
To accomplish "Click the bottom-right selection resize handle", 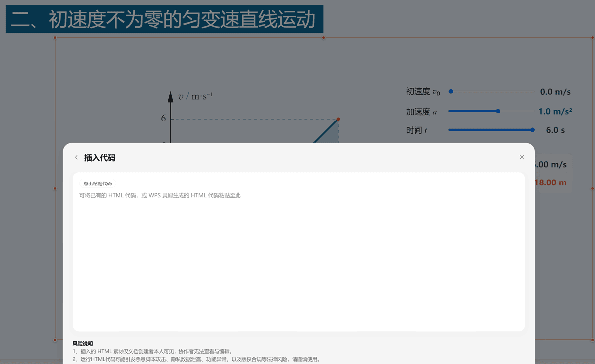I will (x=592, y=340).
